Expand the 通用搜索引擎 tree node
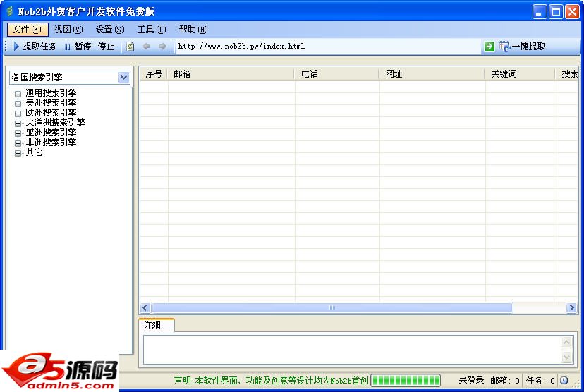584x392 pixels. [18, 94]
